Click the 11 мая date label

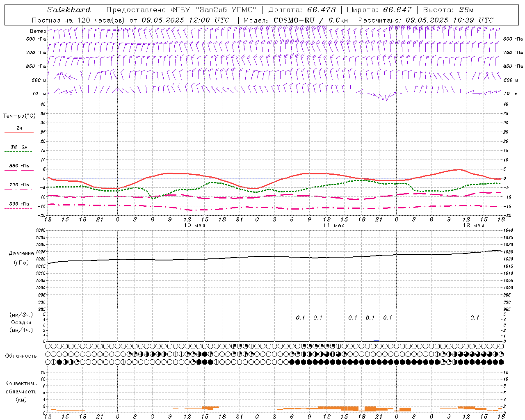point(334,226)
